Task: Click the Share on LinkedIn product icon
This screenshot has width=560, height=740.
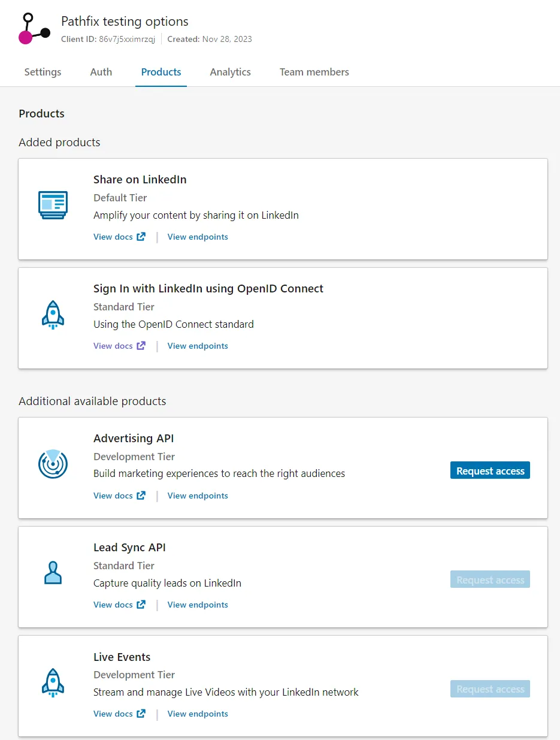Action: click(53, 205)
